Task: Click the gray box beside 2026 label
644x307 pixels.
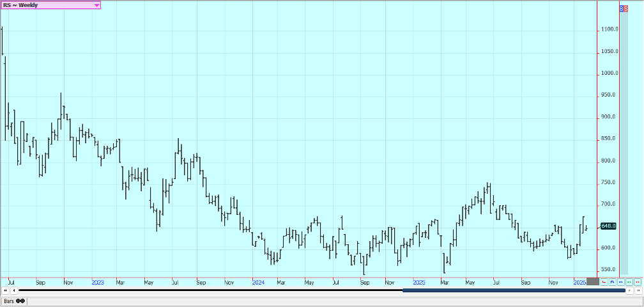Action: 593,281
